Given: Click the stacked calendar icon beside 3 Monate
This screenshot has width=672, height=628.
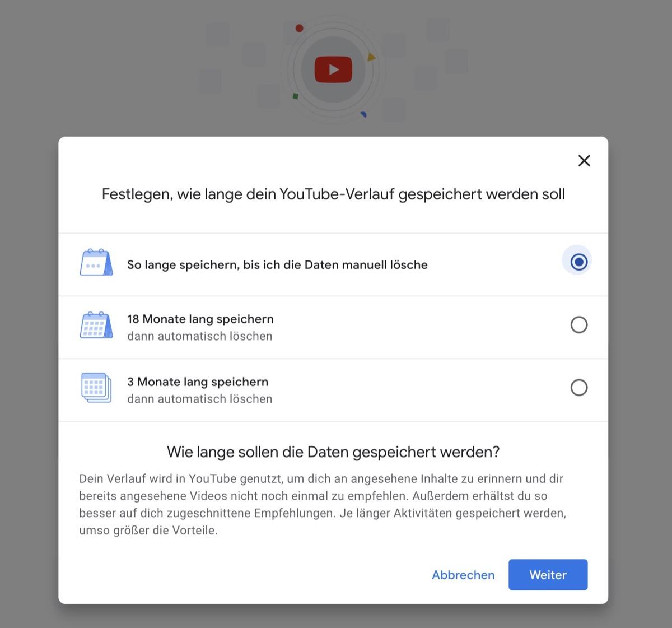Looking at the screenshot, I should tap(96, 388).
